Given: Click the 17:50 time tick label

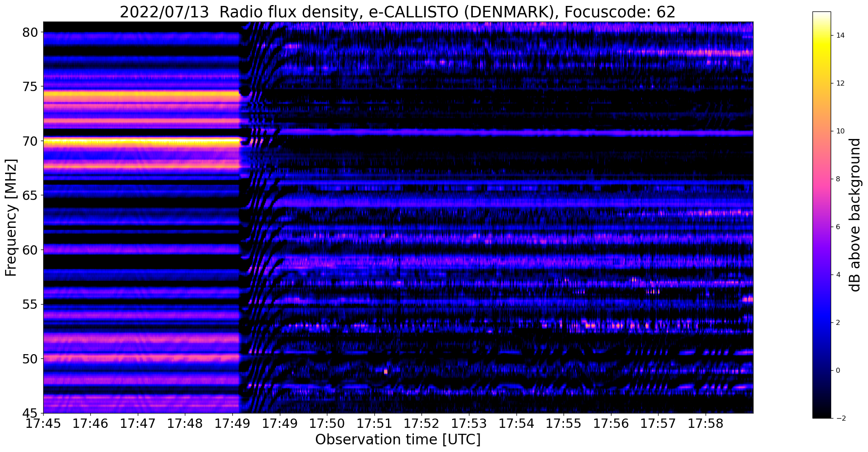Looking at the screenshot, I should coord(327,423).
